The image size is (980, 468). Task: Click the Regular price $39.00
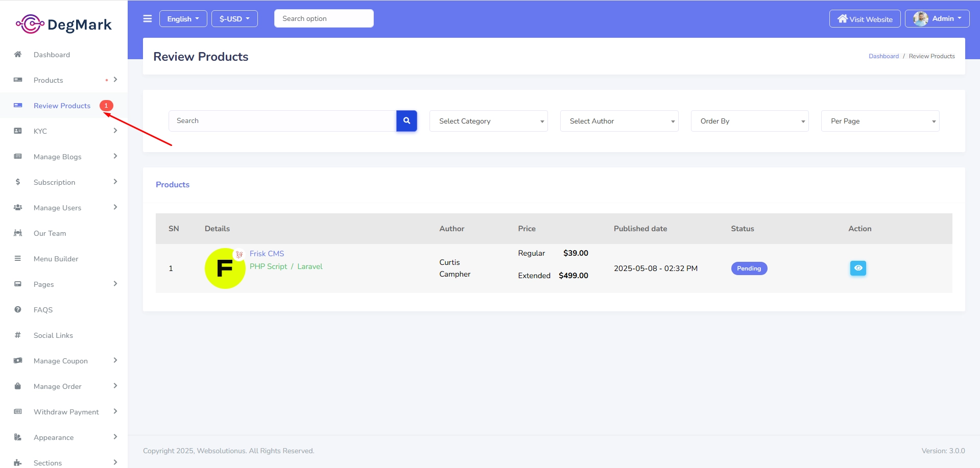point(576,253)
